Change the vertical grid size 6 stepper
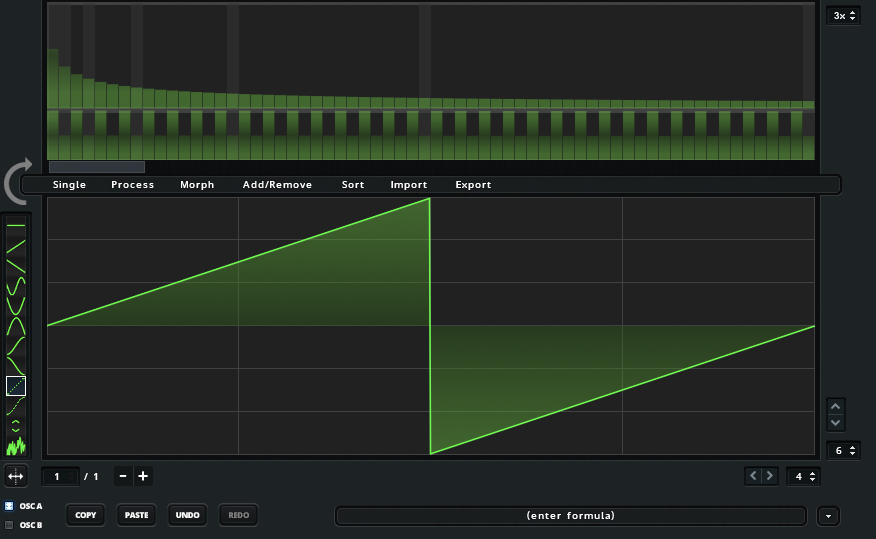876x539 pixels. [844, 451]
